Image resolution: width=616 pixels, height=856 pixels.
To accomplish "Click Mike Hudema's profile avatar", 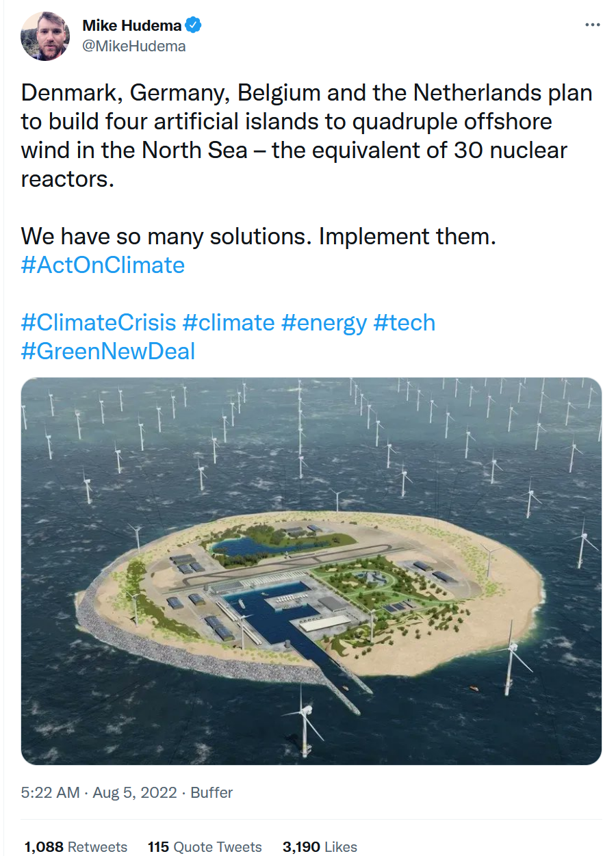I will click(47, 36).
